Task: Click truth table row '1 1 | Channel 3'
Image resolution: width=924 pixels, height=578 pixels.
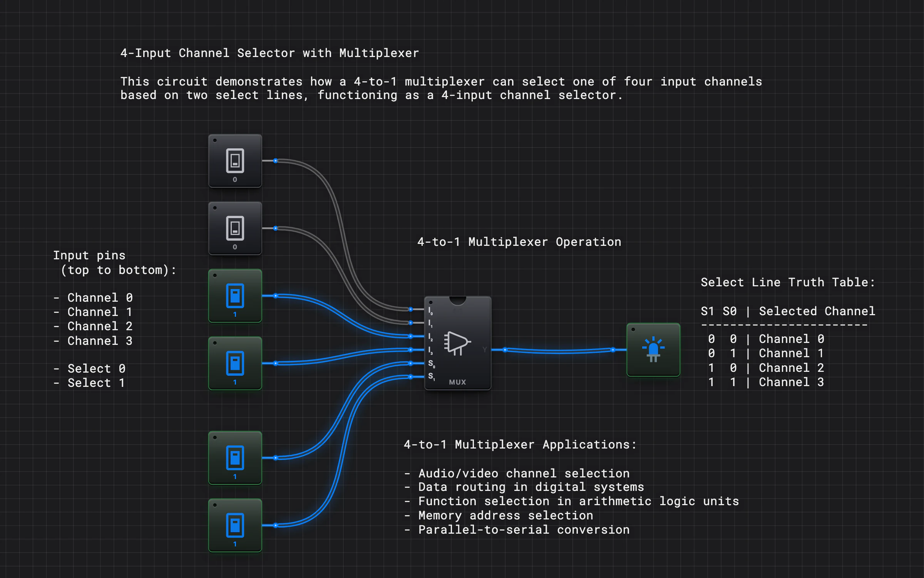Action: [x=766, y=382]
